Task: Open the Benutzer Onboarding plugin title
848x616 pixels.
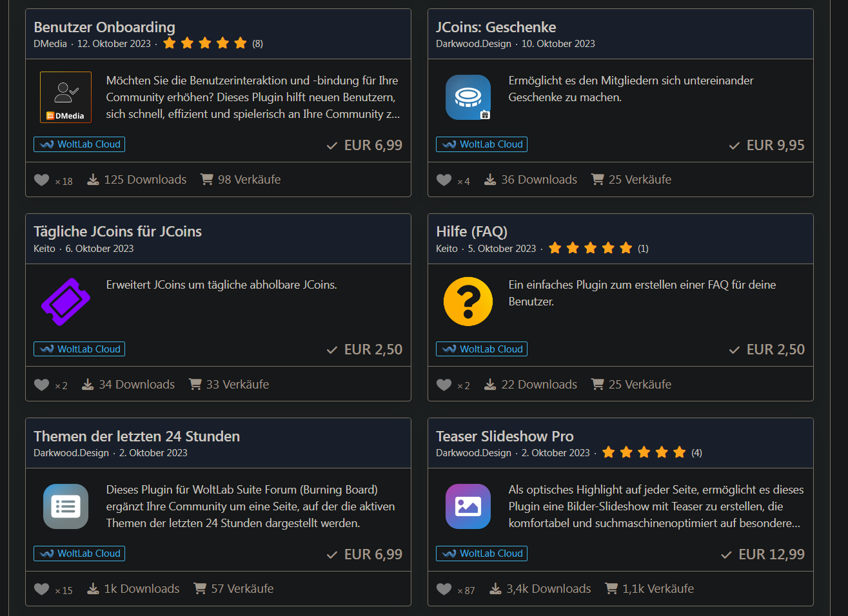Action: coord(104,27)
